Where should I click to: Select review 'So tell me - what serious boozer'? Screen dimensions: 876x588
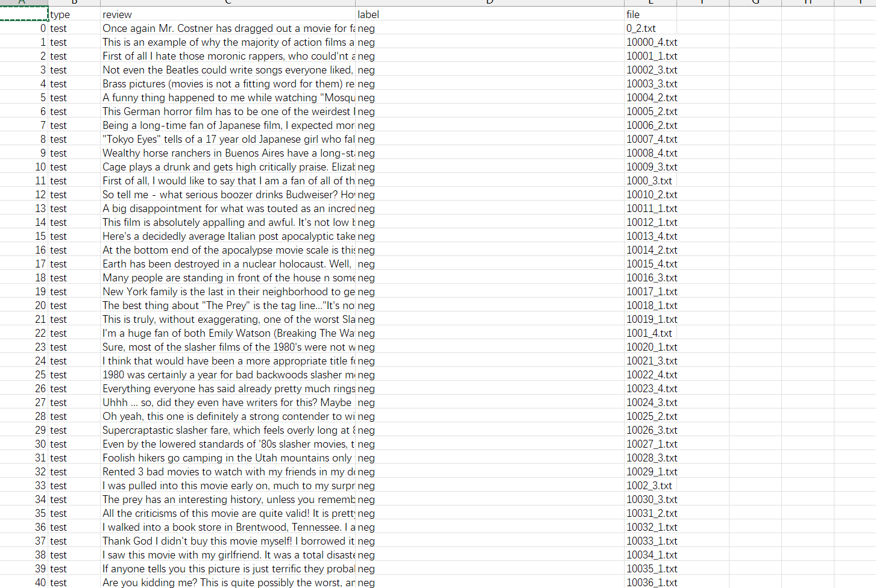[x=228, y=195]
